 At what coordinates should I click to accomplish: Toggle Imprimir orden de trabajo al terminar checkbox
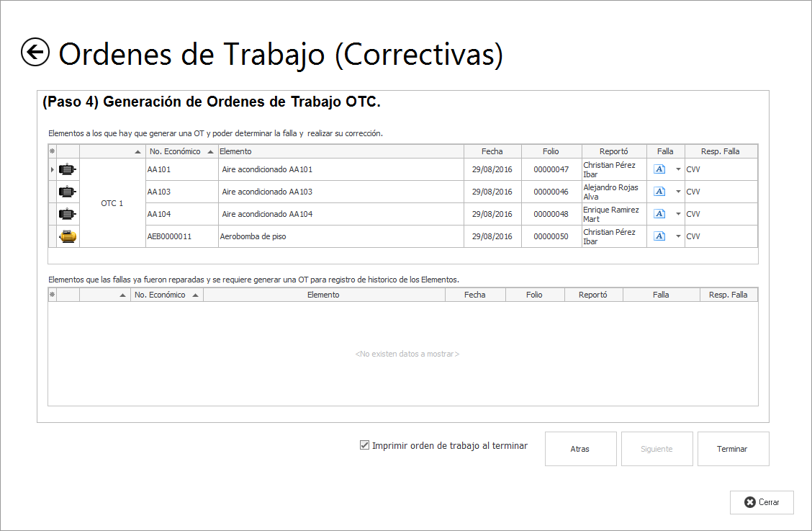pyautogui.click(x=364, y=445)
